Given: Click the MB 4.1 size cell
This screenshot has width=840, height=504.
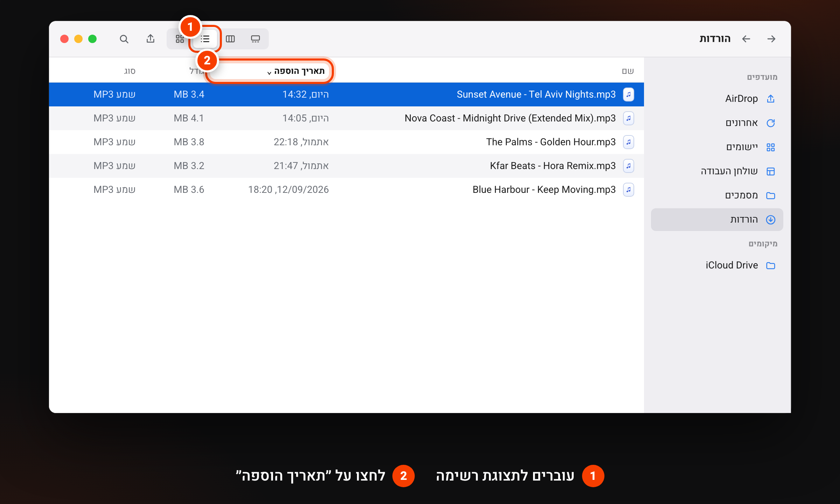Looking at the screenshot, I should click(189, 118).
